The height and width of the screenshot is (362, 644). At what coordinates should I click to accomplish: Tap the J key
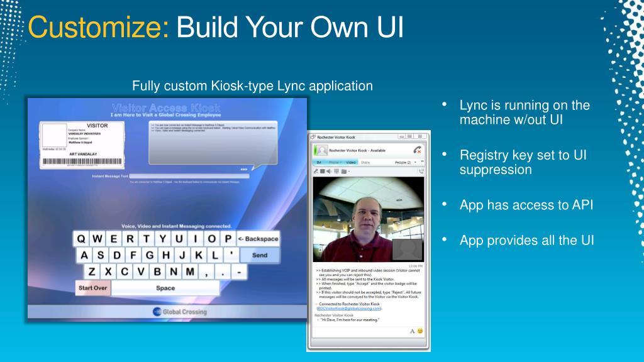[182, 255]
